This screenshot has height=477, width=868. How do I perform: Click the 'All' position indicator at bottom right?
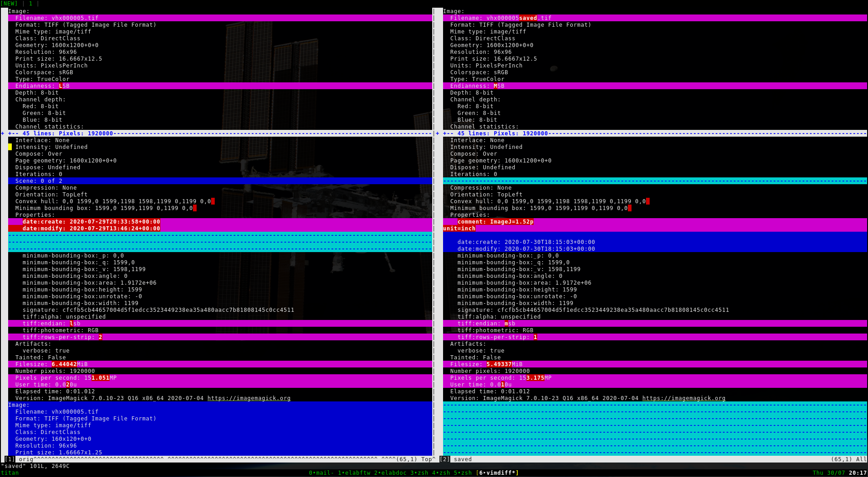[x=860, y=459]
